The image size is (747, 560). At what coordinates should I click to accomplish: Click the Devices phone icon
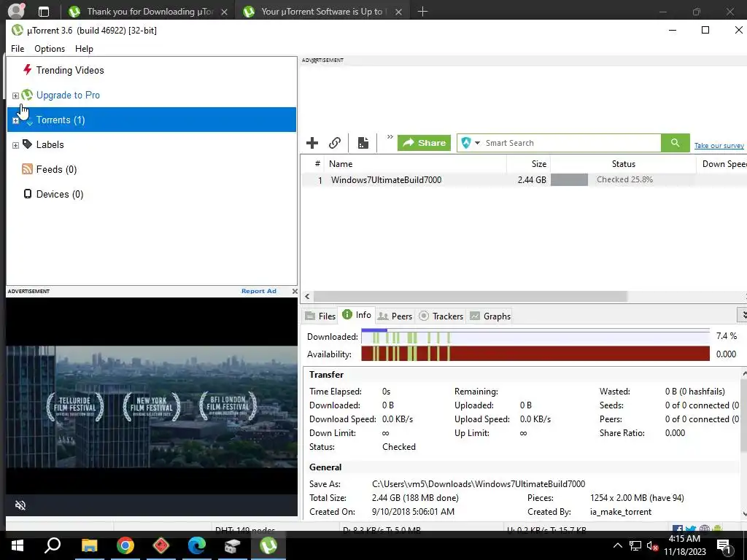coord(28,193)
